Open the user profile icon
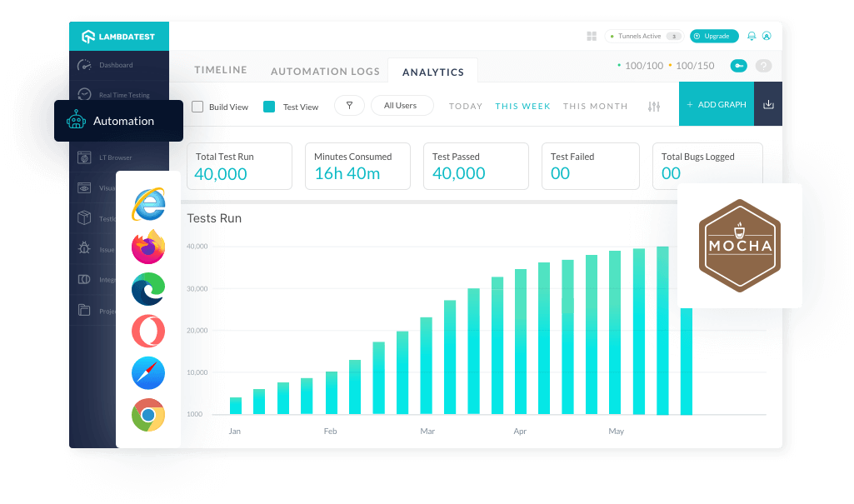 pos(767,36)
